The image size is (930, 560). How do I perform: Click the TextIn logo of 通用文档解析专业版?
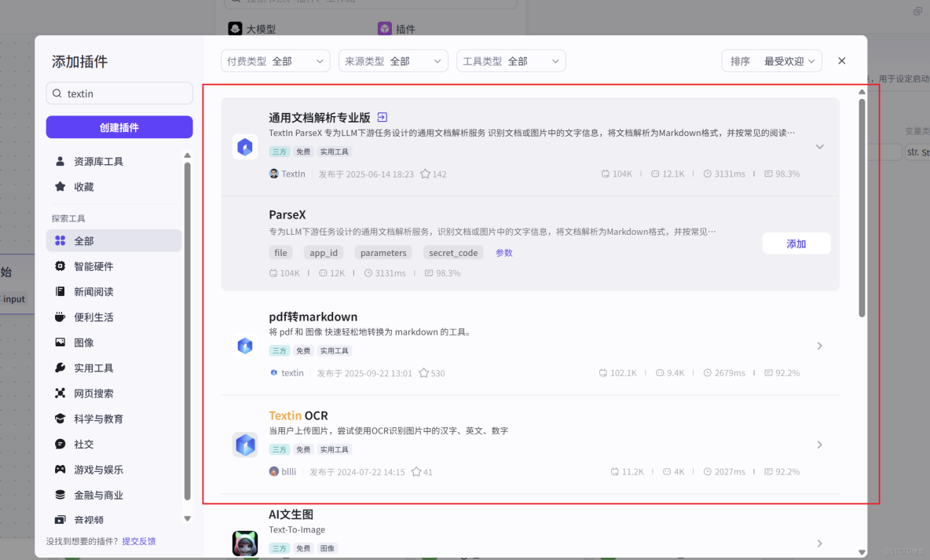click(x=245, y=146)
